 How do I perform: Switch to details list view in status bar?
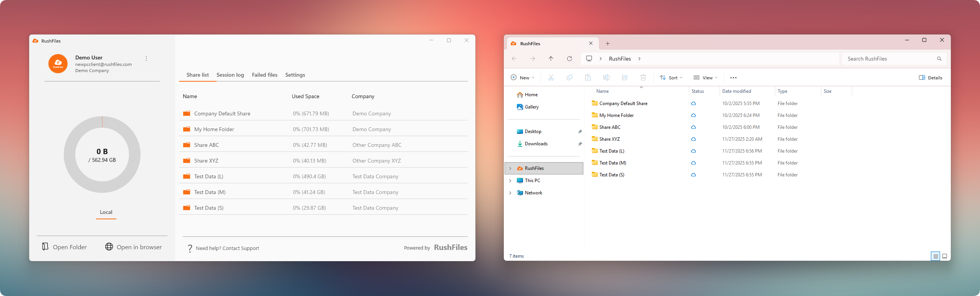point(935,256)
